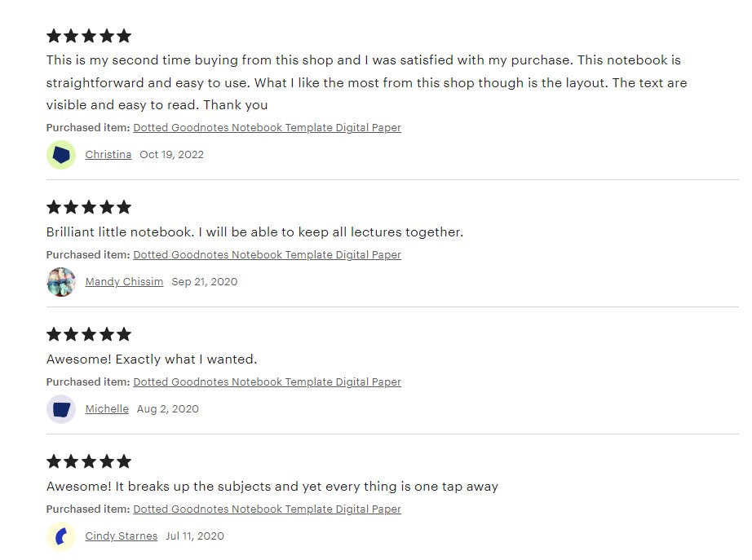Click Michelle's purple avatar icon
Viewport: 752px width, 560px height.
(x=61, y=409)
